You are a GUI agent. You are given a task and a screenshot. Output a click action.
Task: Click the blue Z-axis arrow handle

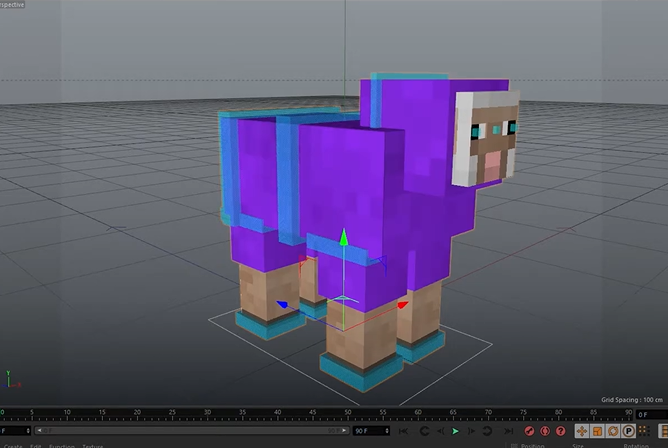(282, 304)
